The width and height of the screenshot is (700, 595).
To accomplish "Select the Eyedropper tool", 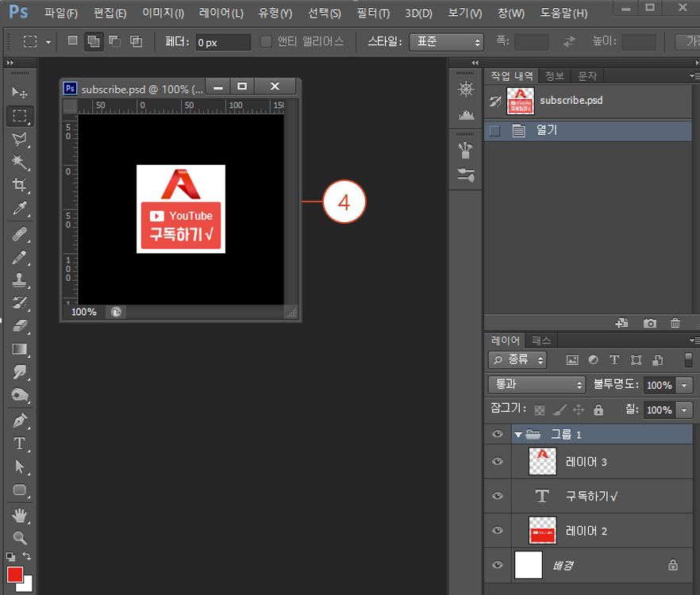I will pyautogui.click(x=19, y=208).
